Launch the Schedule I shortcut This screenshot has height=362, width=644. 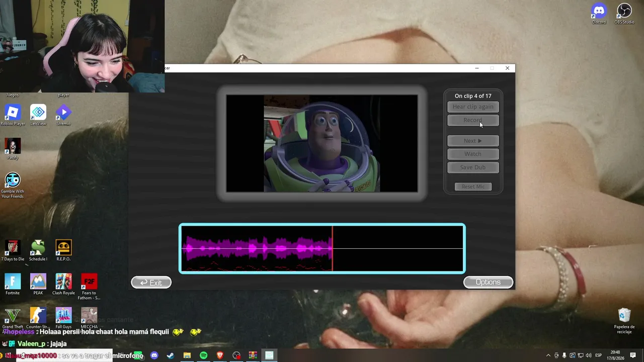(x=38, y=250)
